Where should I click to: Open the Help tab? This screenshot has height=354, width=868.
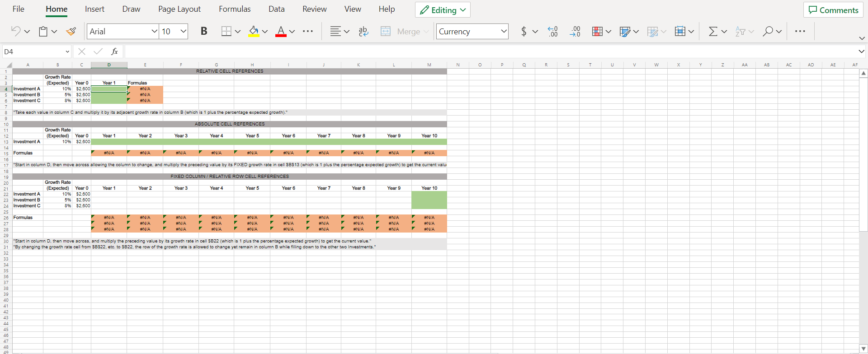[387, 9]
